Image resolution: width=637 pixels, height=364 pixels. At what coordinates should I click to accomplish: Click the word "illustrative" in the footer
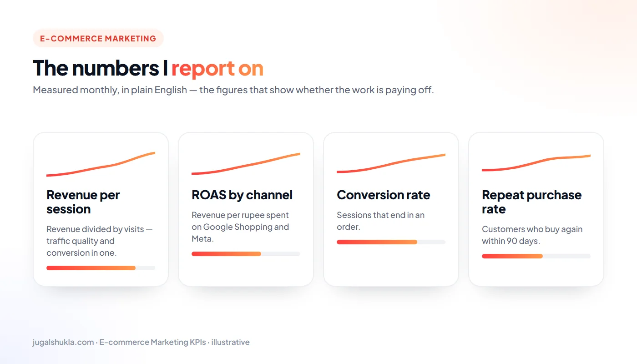click(230, 342)
